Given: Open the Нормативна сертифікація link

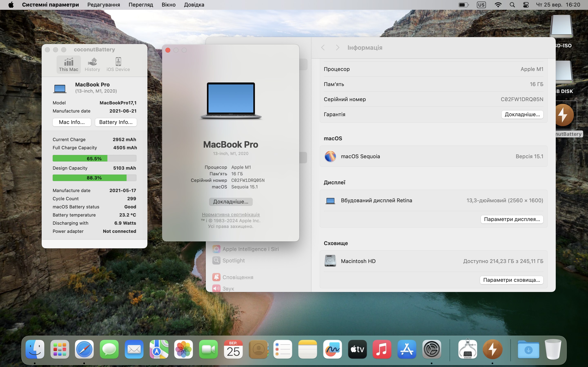Looking at the screenshot, I should coord(231,214).
